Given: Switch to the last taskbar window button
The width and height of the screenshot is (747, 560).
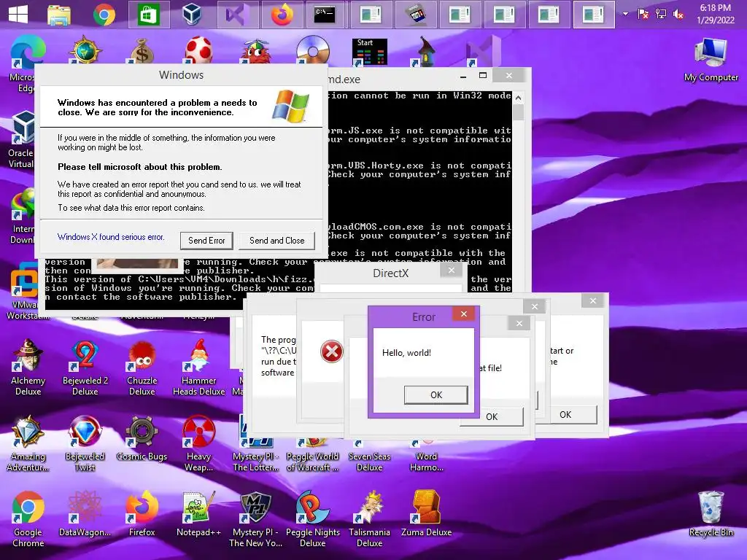Looking at the screenshot, I should (594, 15).
